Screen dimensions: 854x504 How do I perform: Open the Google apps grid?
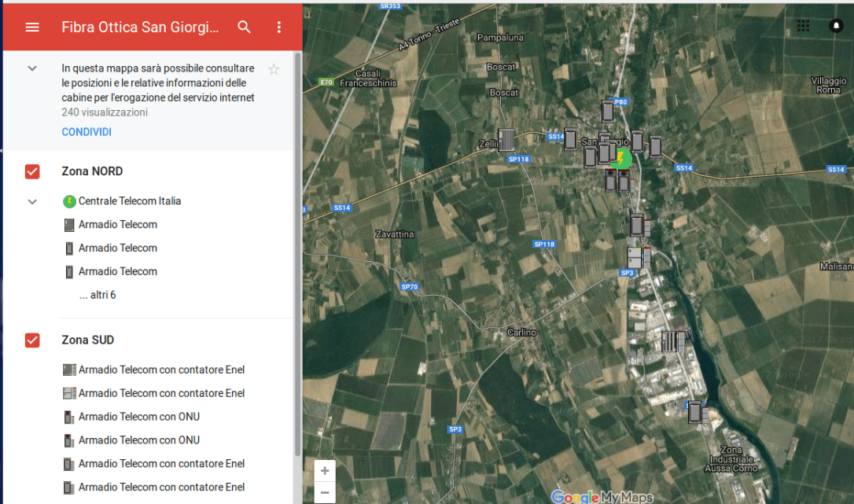point(803,26)
